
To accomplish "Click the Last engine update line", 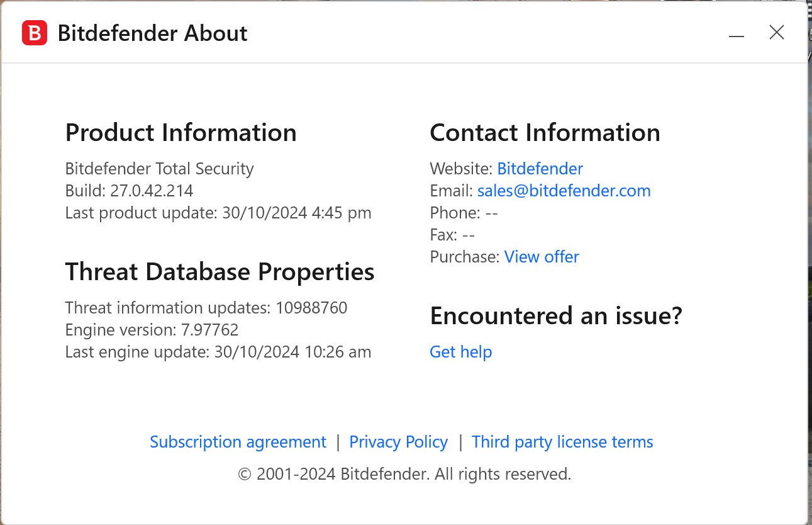I will [x=218, y=352].
